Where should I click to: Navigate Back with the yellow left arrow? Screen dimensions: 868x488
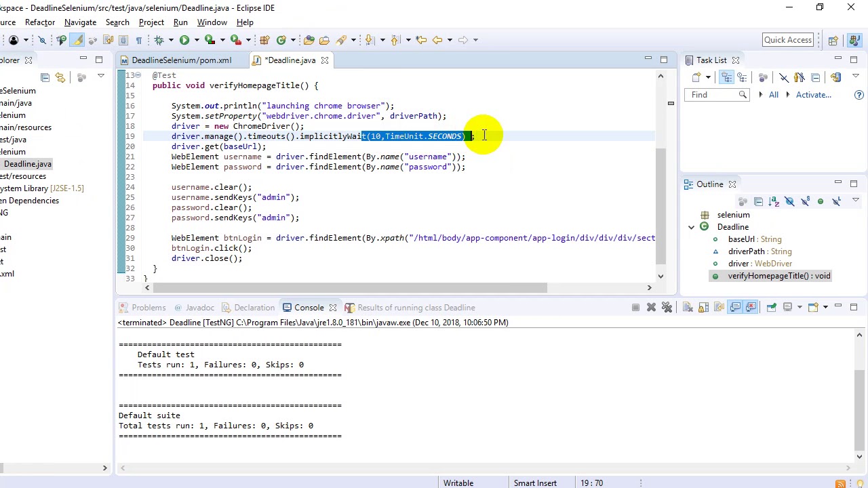pos(437,40)
